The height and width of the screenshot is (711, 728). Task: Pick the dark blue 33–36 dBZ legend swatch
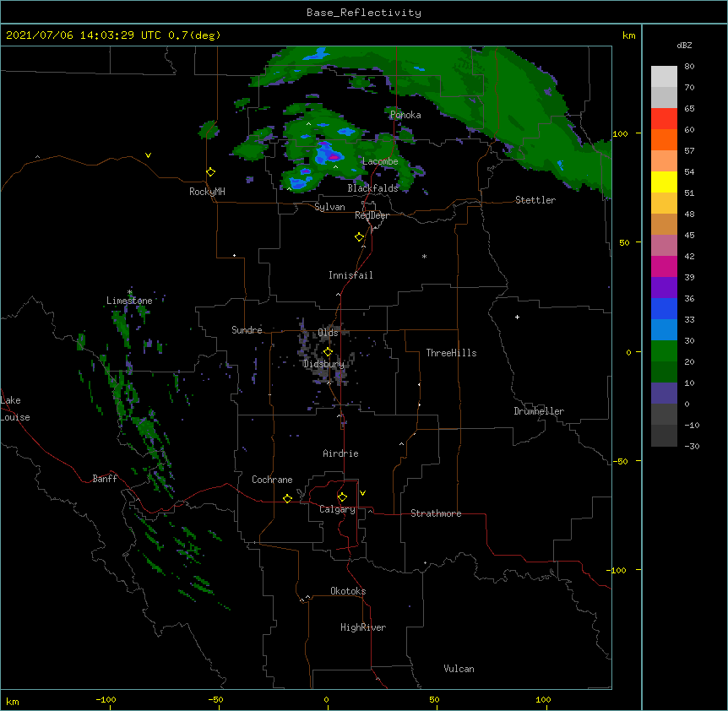[x=664, y=308]
